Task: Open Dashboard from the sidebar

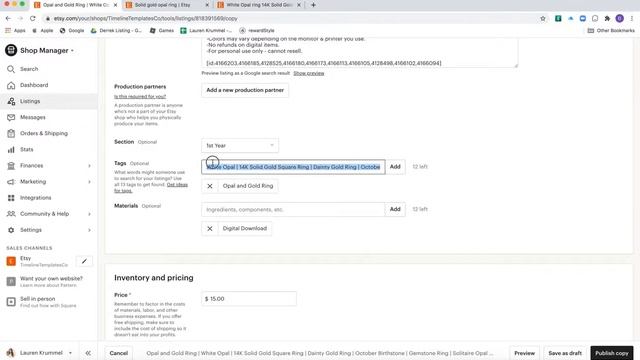Action: coord(34,85)
